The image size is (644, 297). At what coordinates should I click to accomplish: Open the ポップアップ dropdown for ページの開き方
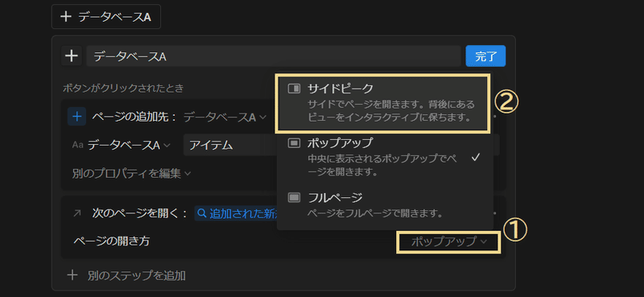(448, 242)
